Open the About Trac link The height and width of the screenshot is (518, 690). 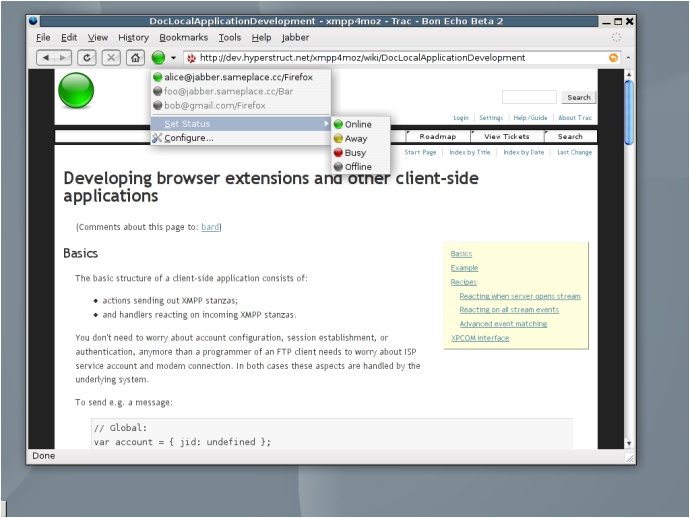tap(575, 118)
